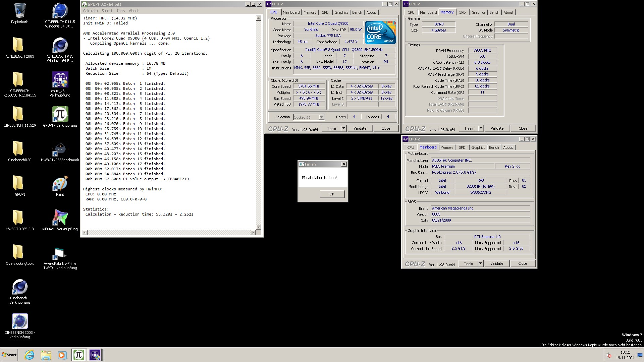Open CPU tab in the Memory CPU-Z window

point(411,12)
